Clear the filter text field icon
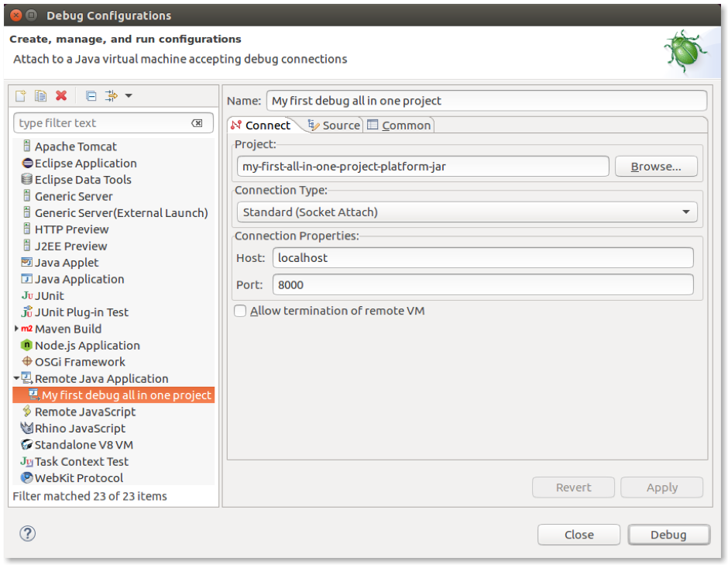This screenshot has height=565, width=728. tap(197, 123)
